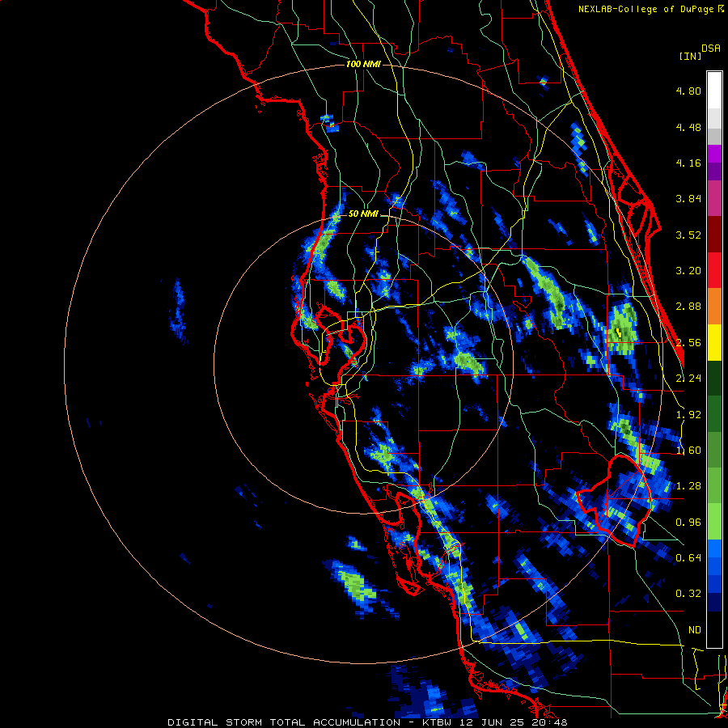
Task: Click the 3.52 legend value
Action: tap(688, 235)
